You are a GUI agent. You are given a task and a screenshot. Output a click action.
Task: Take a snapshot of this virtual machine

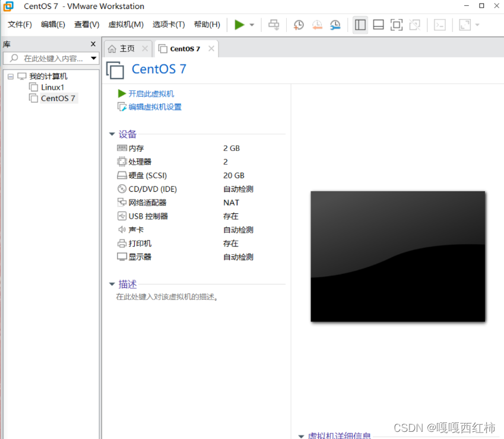pyautogui.click(x=299, y=25)
